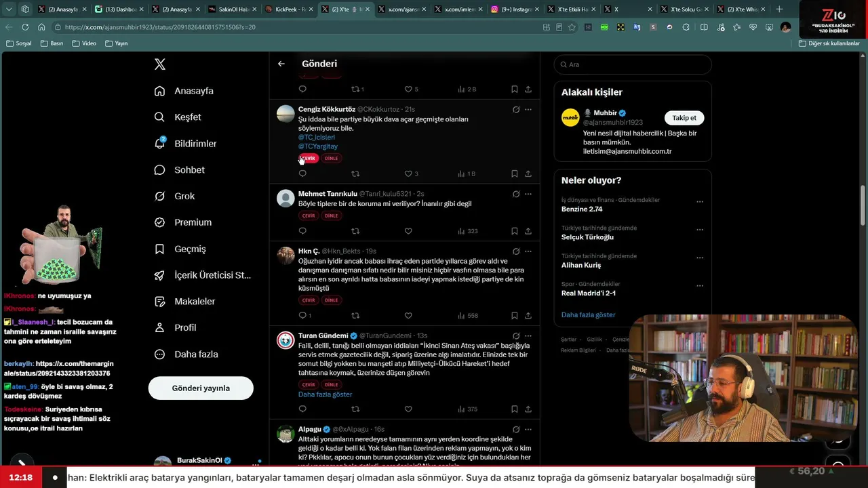Add page to favorites with star icon

coord(572,27)
